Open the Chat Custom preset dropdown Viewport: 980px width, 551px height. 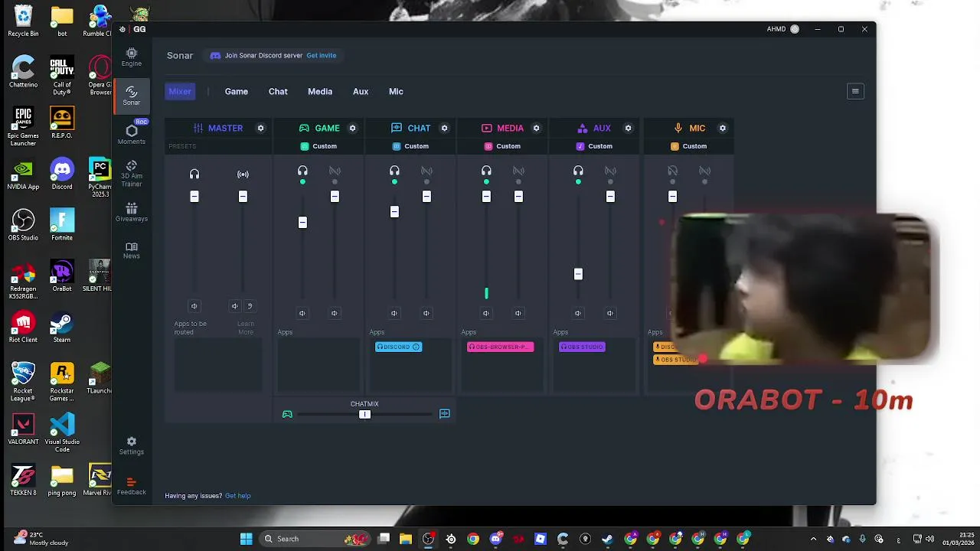[410, 146]
